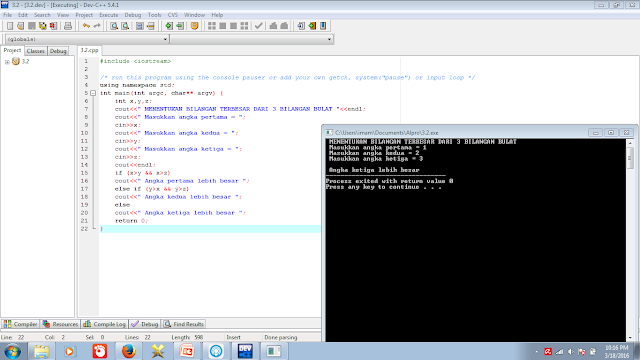Open the File menu

(x=7, y=15)
